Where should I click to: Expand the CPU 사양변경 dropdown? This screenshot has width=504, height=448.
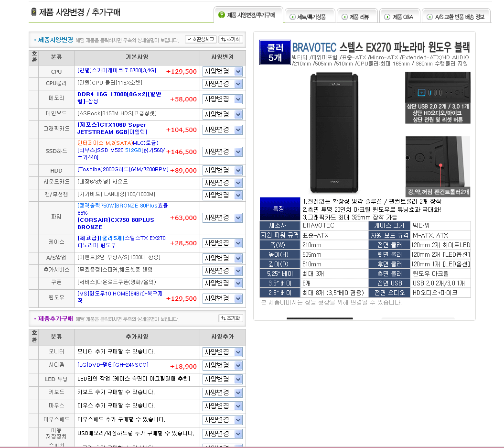[222, 71]
